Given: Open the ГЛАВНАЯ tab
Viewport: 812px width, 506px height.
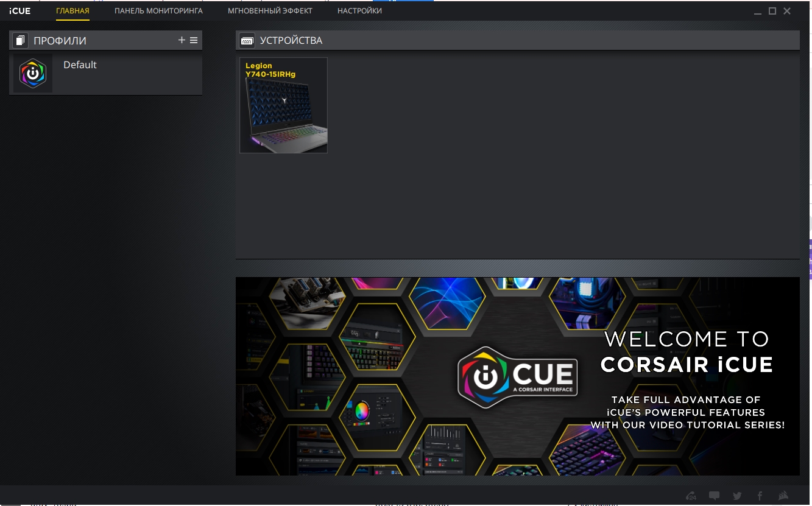Looking at the screenshot, I should pos(72,11).
